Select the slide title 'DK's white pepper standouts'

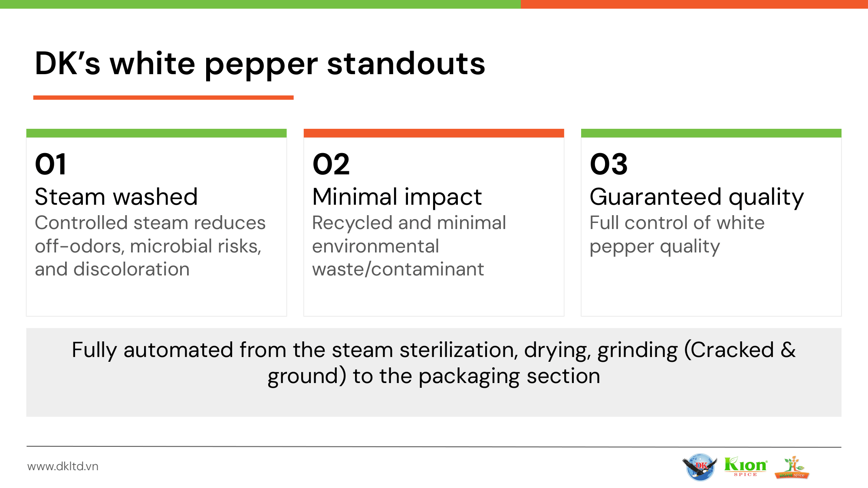tap(260, 64)
